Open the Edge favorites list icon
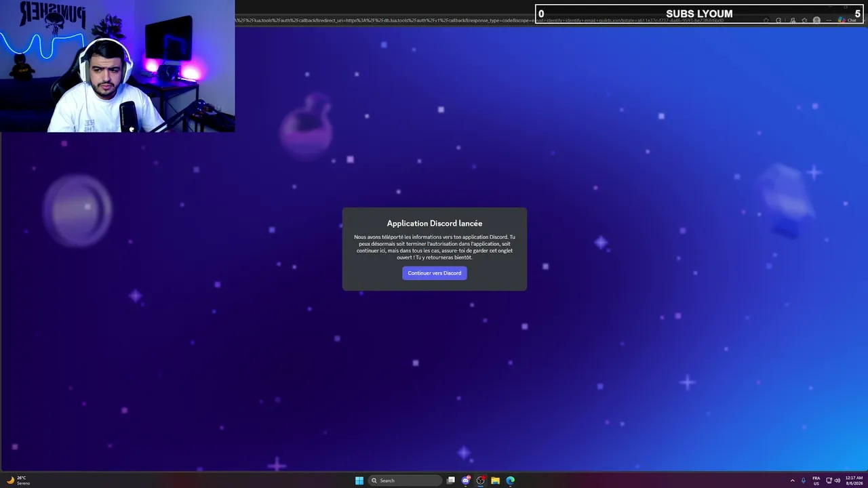The image size is (868, 488). (x=804, y=20)
